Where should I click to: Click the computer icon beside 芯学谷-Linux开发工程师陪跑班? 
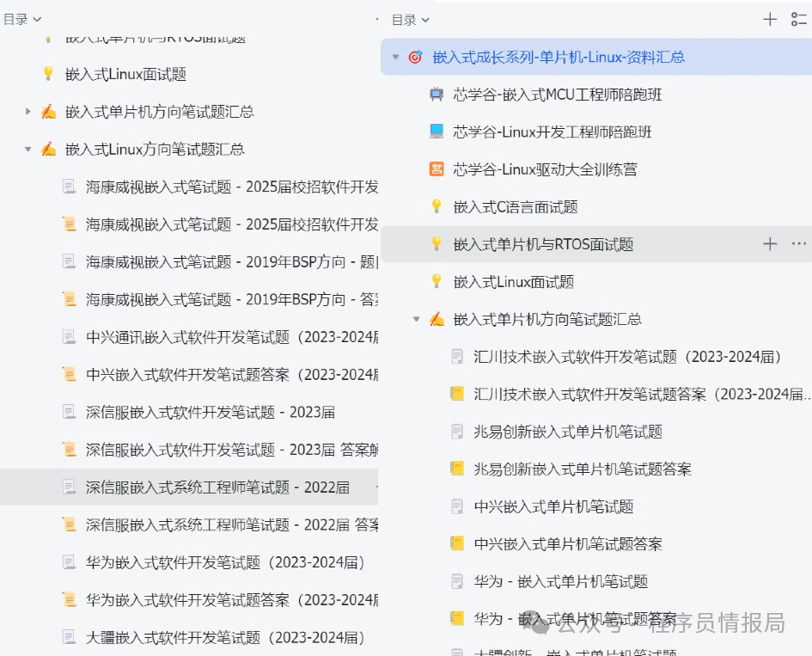click(x=437, y=132)
